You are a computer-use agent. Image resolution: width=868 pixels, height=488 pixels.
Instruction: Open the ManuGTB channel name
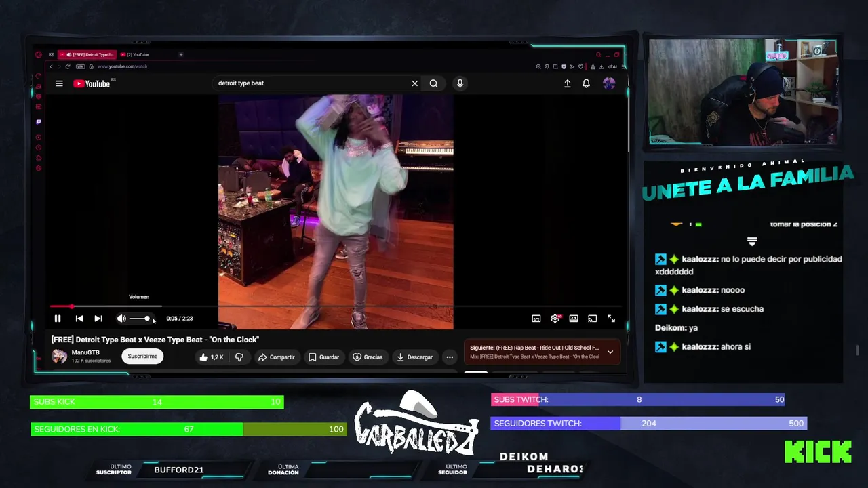pos(85,352)
